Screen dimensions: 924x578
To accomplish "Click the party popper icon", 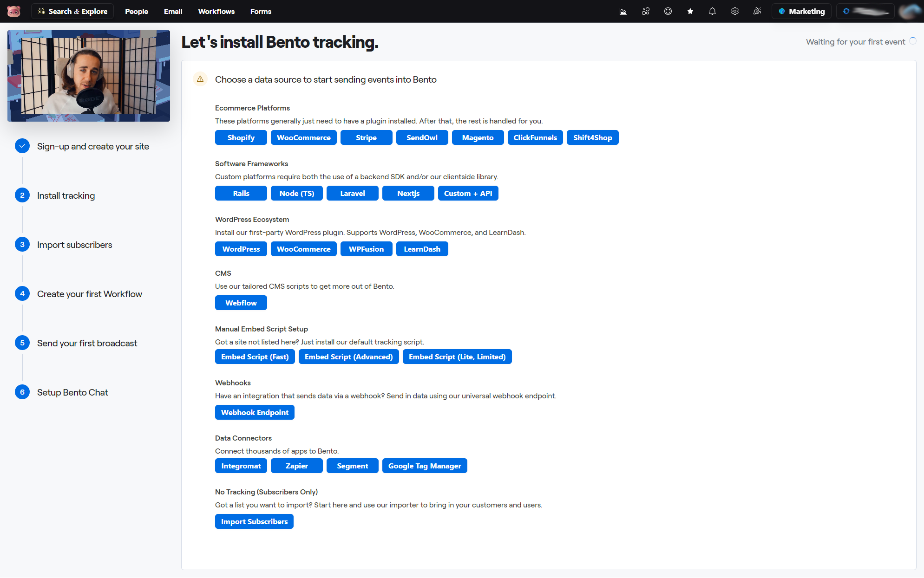I will [757, 11].
